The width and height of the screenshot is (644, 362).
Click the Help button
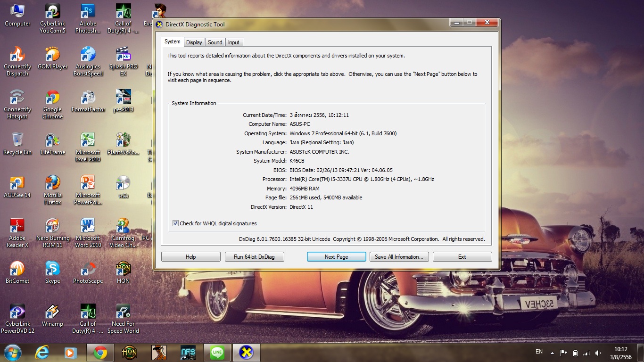[x=190, y=257]
